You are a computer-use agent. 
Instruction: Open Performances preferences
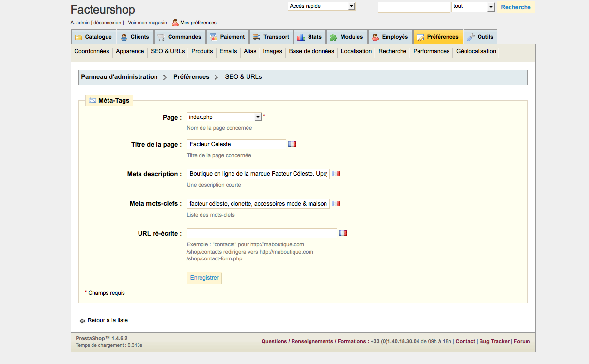431,51
